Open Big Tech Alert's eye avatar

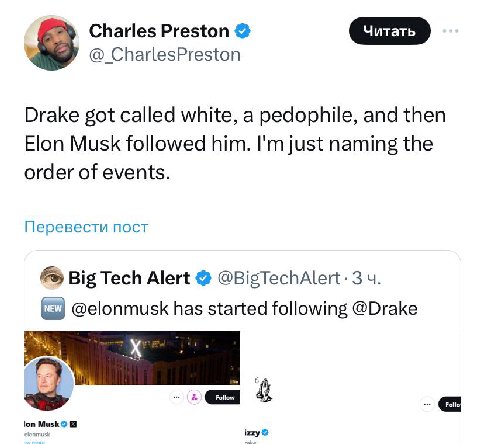pyautogui.click(x=52, y=278)
